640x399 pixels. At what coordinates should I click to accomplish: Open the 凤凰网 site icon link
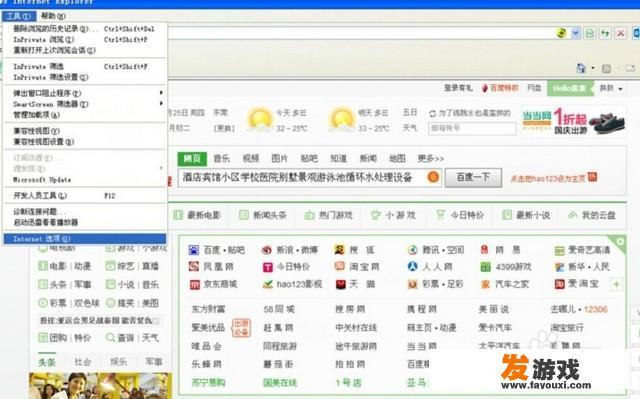click(193, 266)
